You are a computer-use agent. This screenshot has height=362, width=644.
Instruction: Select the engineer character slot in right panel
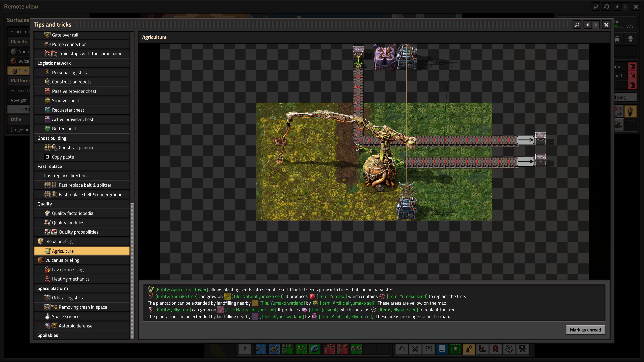click(630, 111)
